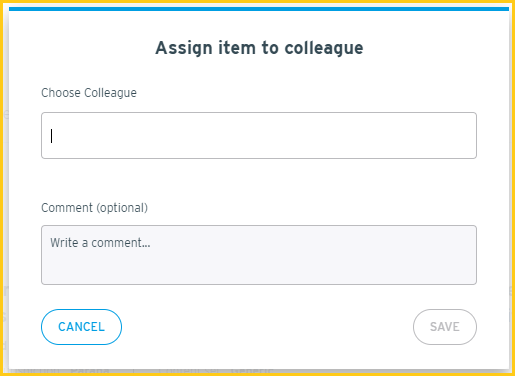Open the colleague picker combo box

pos(259,135)
